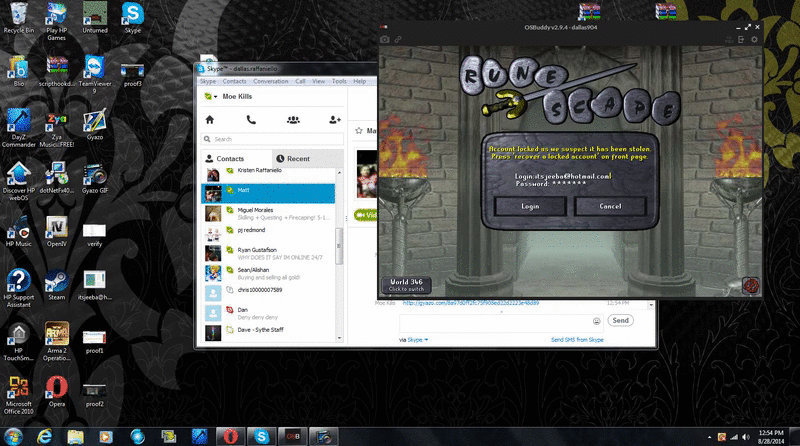The height and width of the screenshot is (446, 800).
Task: Click the Skype add contact icon
Action: [x=335, y=120]
